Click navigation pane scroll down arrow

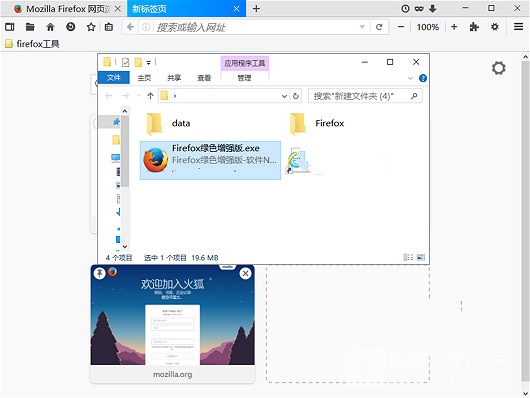[125, 247]
